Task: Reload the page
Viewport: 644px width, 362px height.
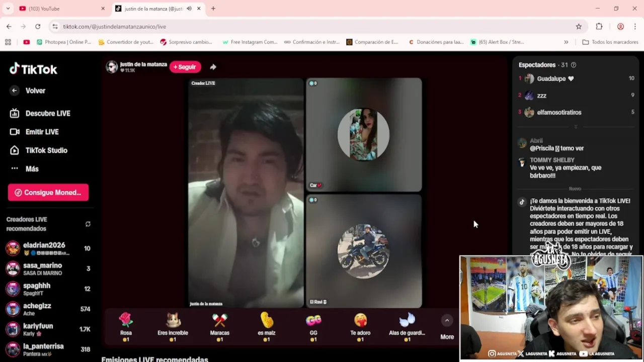Action: [x=38, y=27]
